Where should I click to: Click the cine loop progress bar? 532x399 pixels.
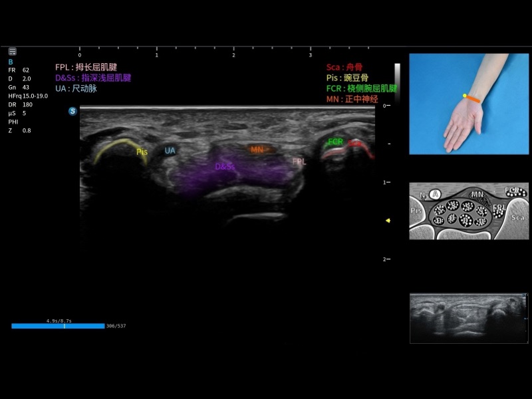(58, 326)
